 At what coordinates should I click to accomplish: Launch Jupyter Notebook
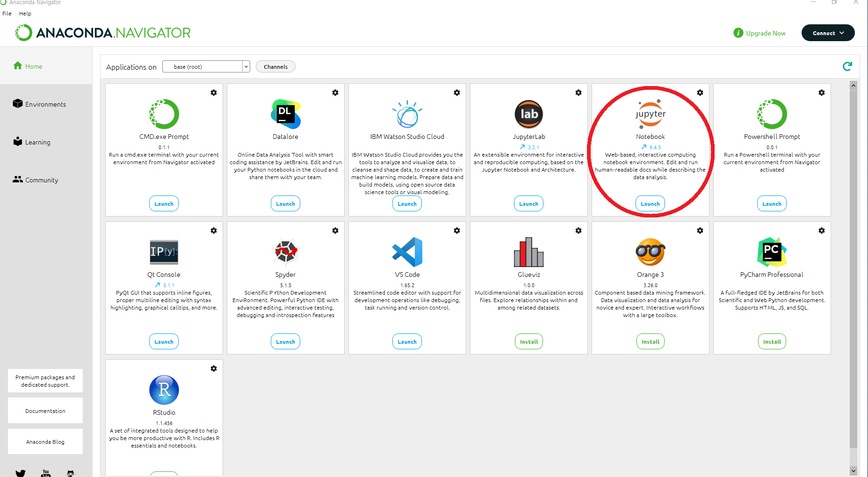tap(651, 203)
